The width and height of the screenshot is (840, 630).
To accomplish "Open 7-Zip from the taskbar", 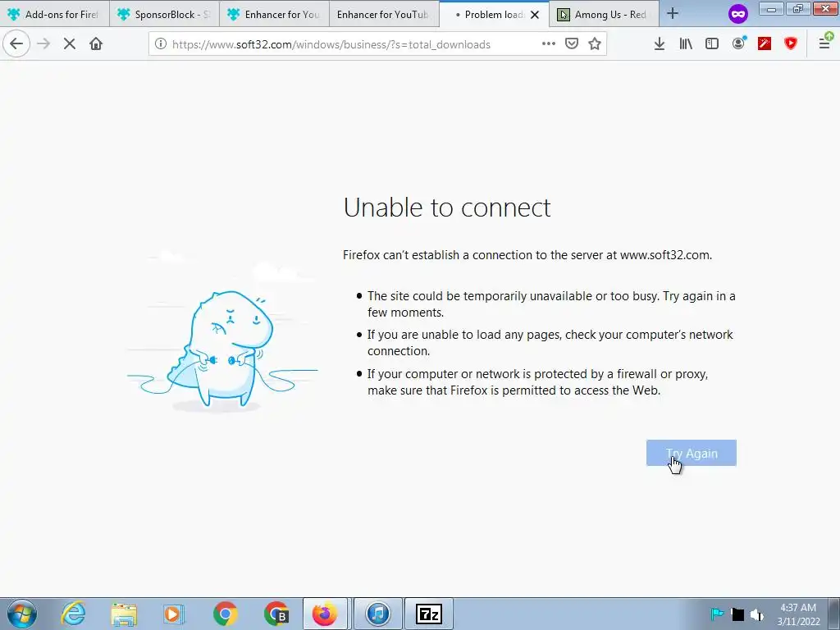I will [428, 614].
